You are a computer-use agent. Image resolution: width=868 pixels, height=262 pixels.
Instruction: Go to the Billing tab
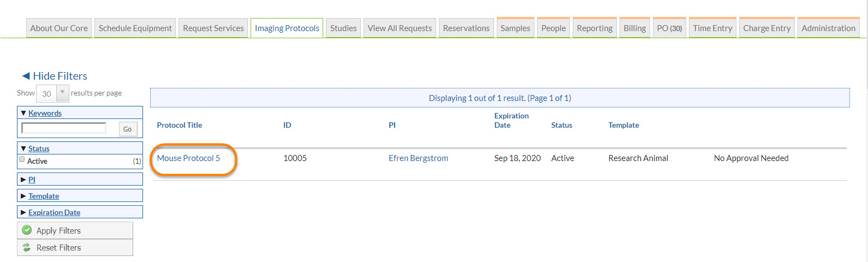click(634, 28)
